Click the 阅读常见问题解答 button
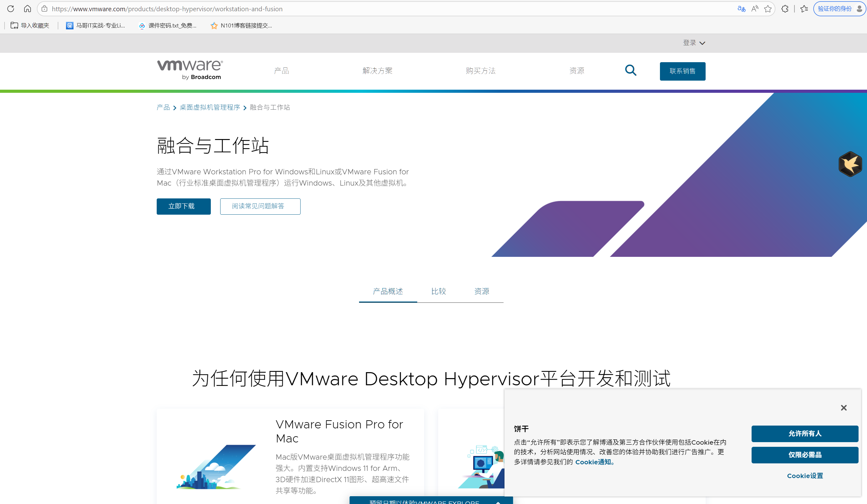The height and width of the screenshot is (504, 867). pyautogui.click(x=260, y=206)
